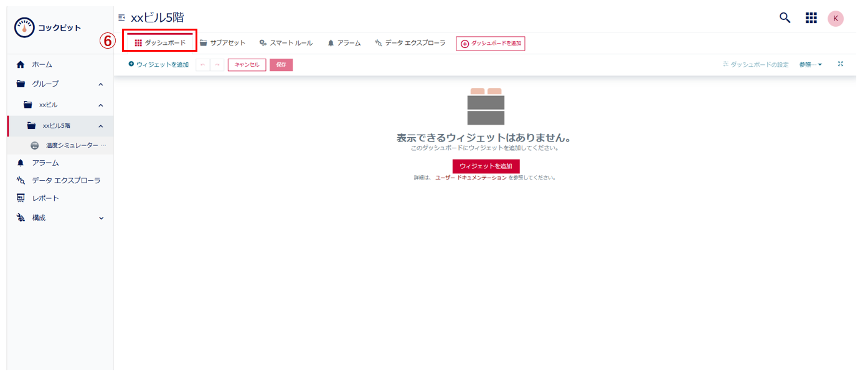Image resolution: width=868 pixels, height=374 pixels.
Task: Click the user avatar K
Action: [835, 18]
